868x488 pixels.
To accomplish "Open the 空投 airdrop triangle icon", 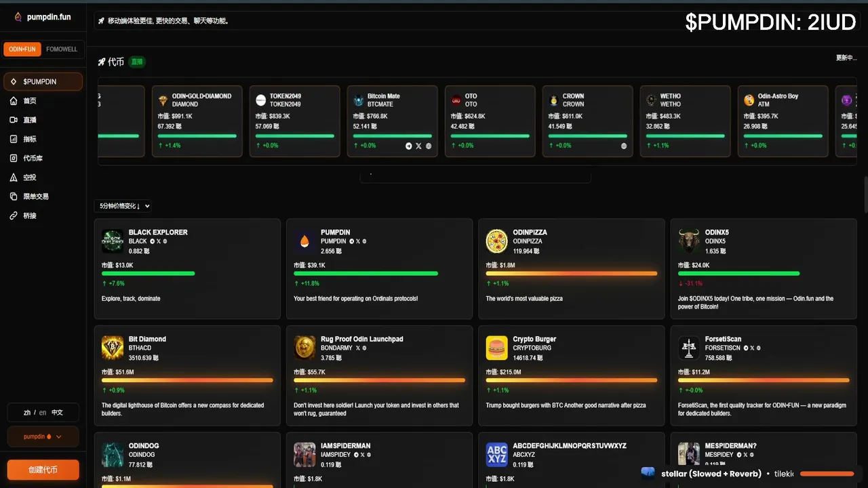I will point(14,177).
